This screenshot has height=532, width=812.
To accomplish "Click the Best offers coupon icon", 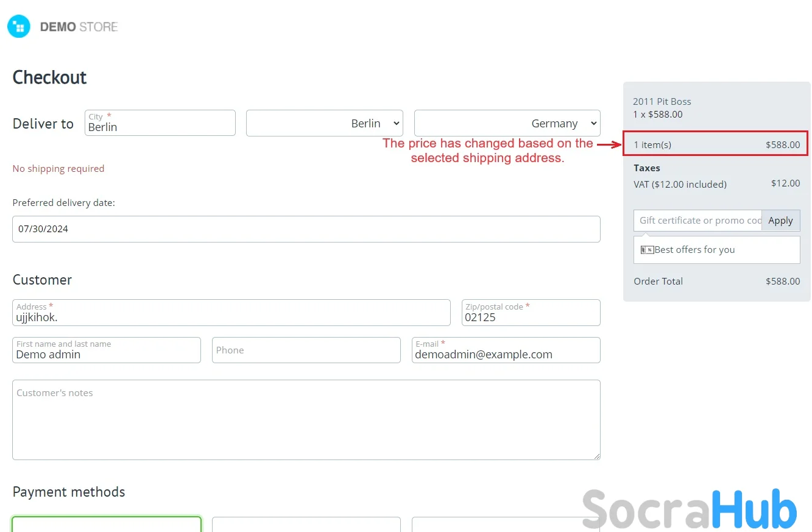I will [x=647, y=250].
